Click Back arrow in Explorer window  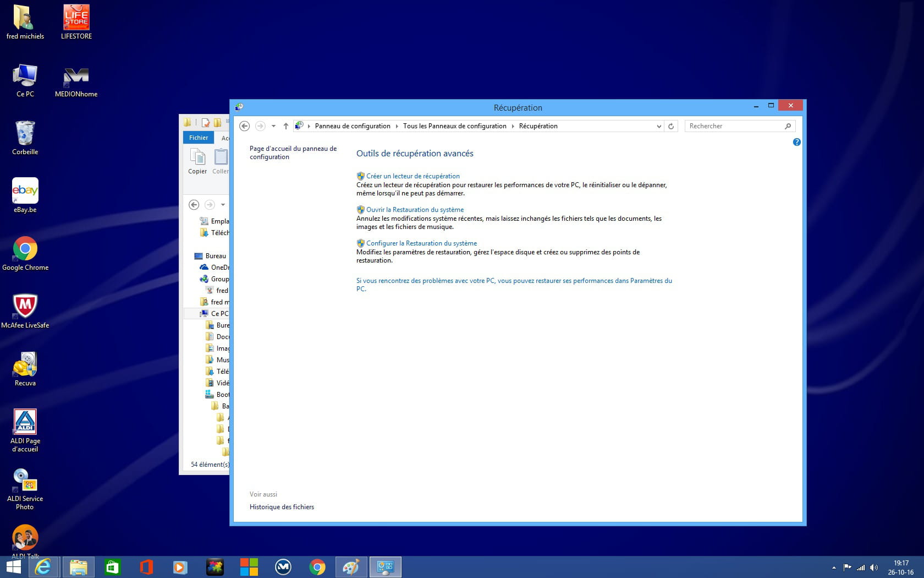point(194,205)
